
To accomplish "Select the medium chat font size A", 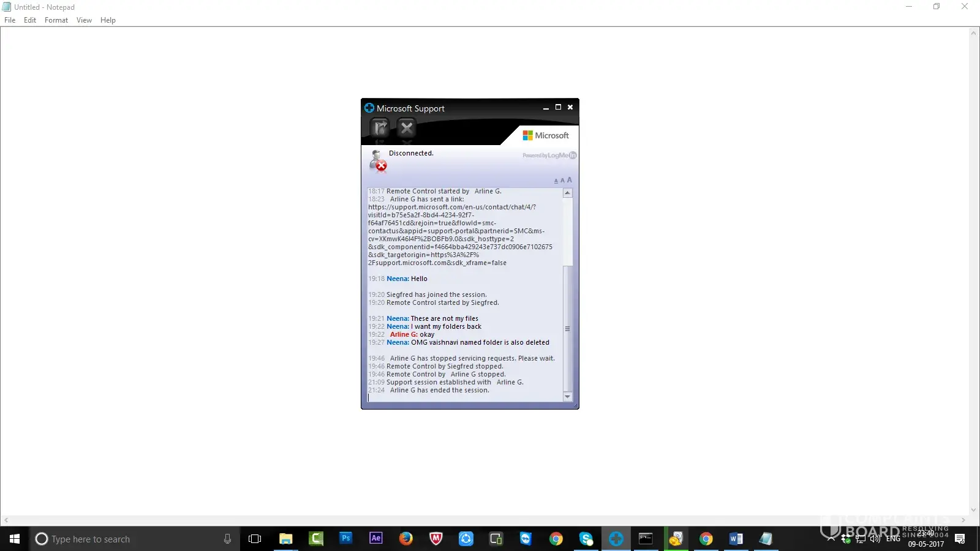I will click(562, 181).
